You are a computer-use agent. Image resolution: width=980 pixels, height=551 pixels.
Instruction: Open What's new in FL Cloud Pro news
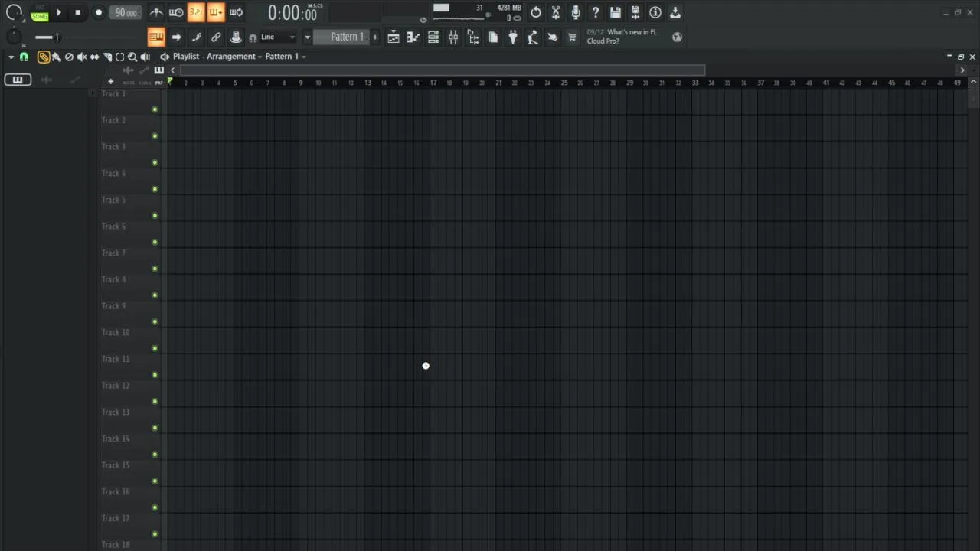[622, 37]
